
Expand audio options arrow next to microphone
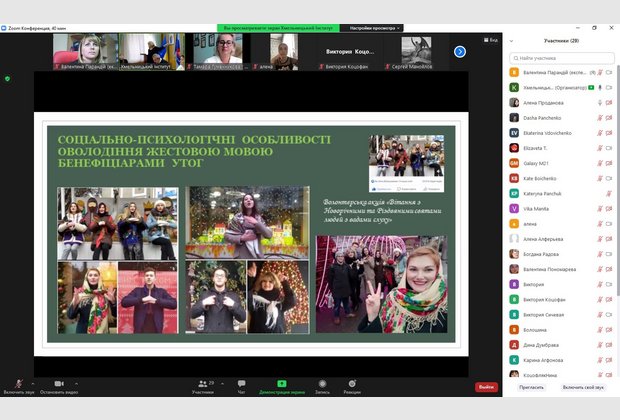[x=33, y=382]
